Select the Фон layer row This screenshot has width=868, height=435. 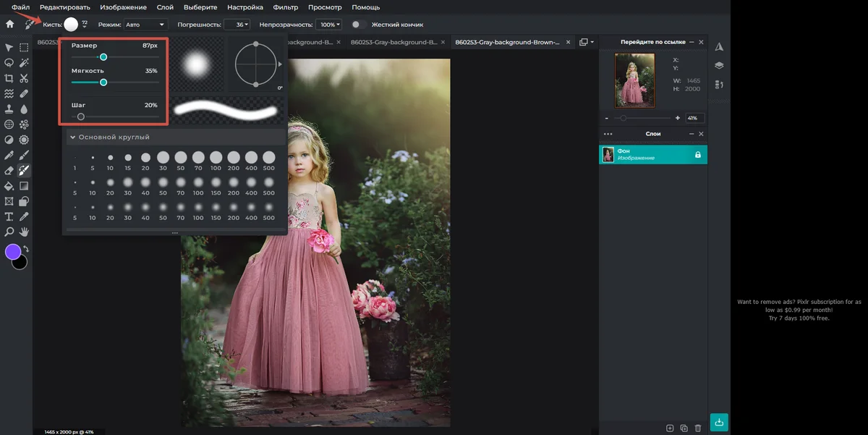click(x=653, y=155)
